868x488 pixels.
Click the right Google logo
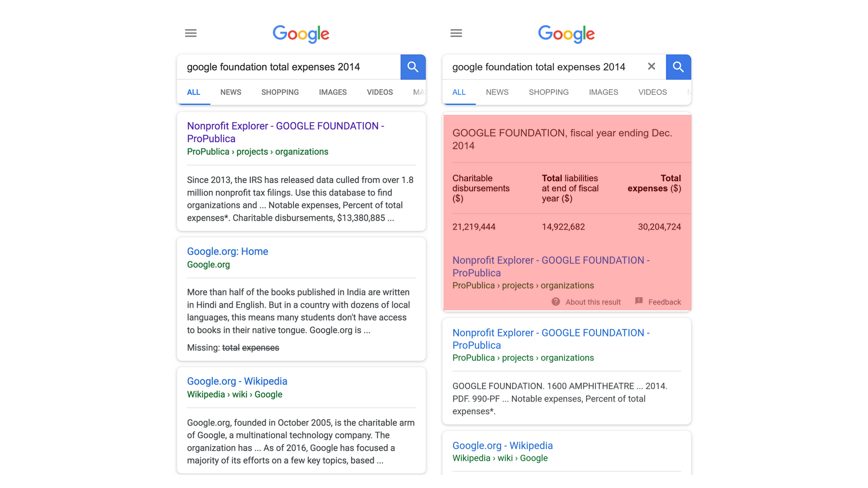(566, 34)
